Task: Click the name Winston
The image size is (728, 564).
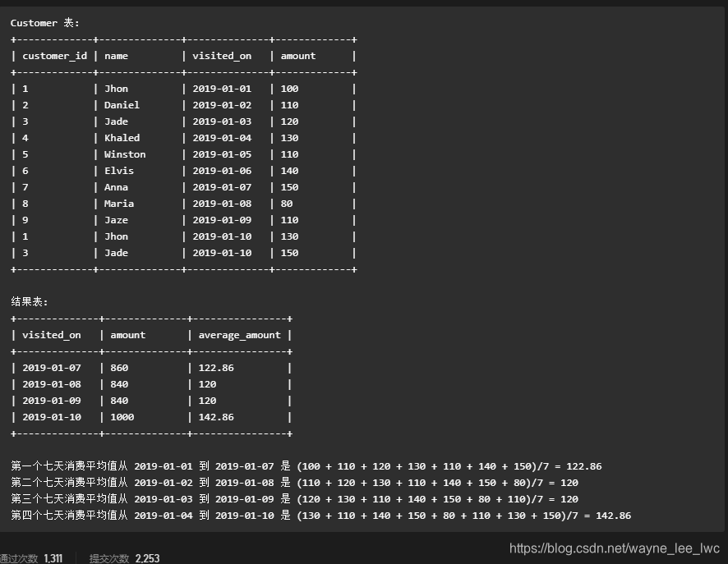Action: tap(125, 154)
